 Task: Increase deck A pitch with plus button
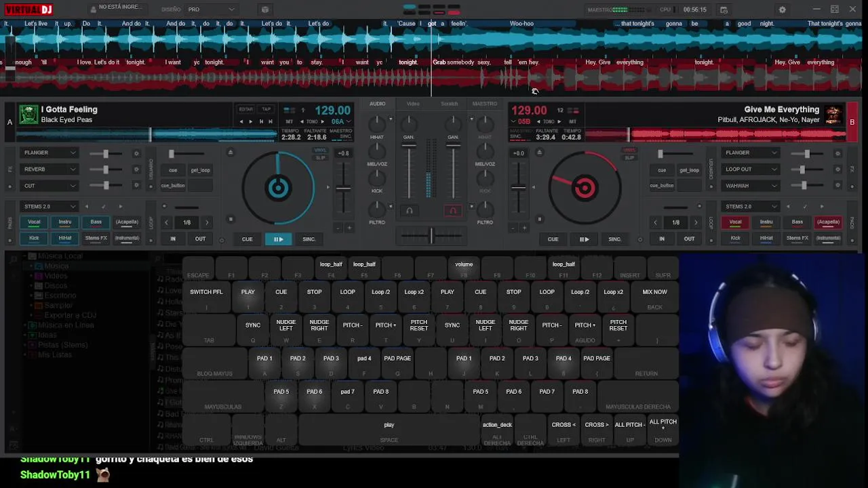tap(349, 228)
